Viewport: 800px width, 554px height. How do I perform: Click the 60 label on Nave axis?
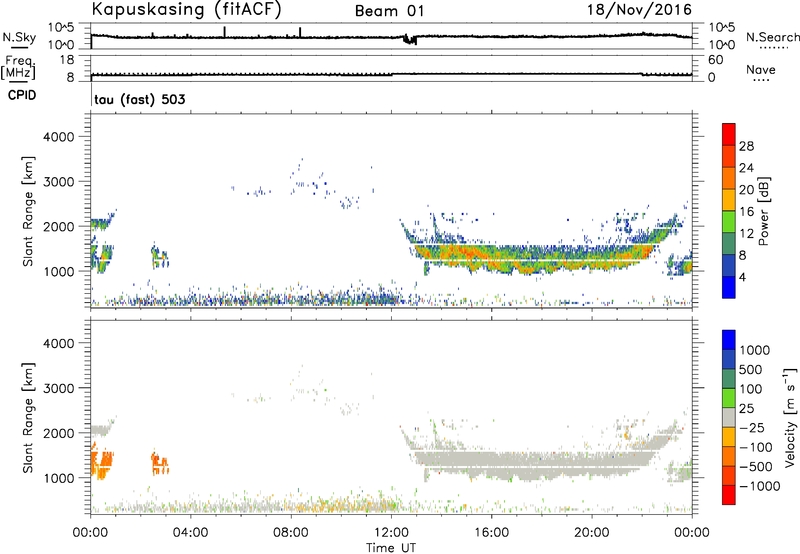pos(715,60)
